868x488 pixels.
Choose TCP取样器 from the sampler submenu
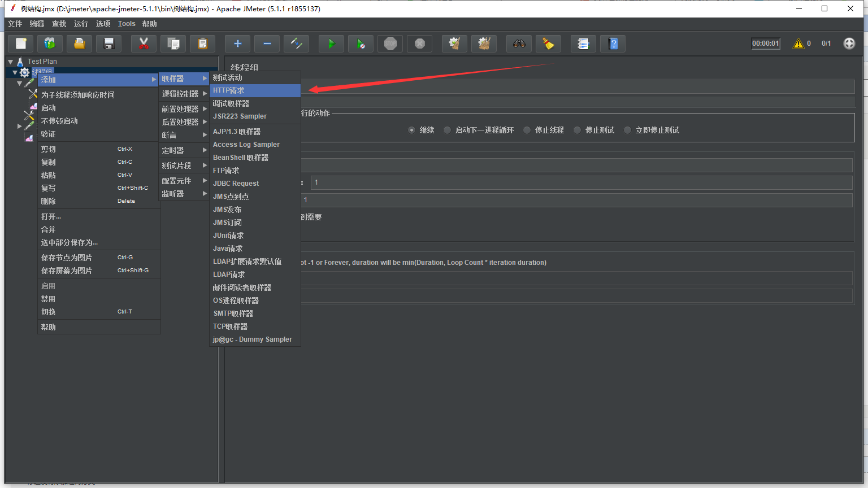pos(255,326)
